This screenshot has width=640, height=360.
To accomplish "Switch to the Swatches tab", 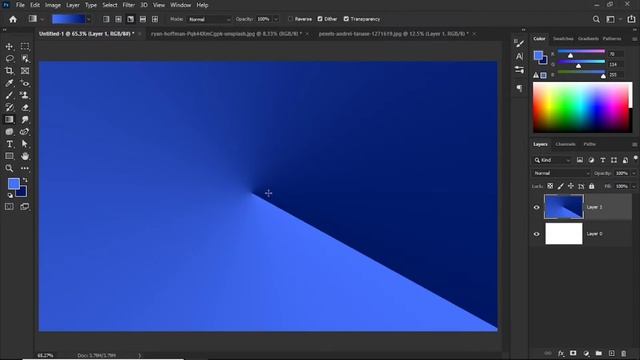I will 563,39.
